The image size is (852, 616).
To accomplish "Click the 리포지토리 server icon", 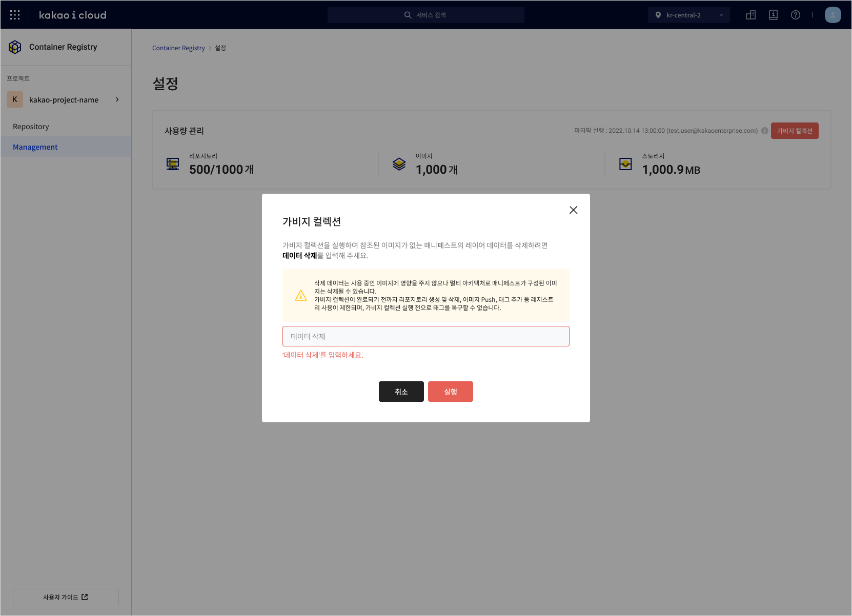I will 173,164.
